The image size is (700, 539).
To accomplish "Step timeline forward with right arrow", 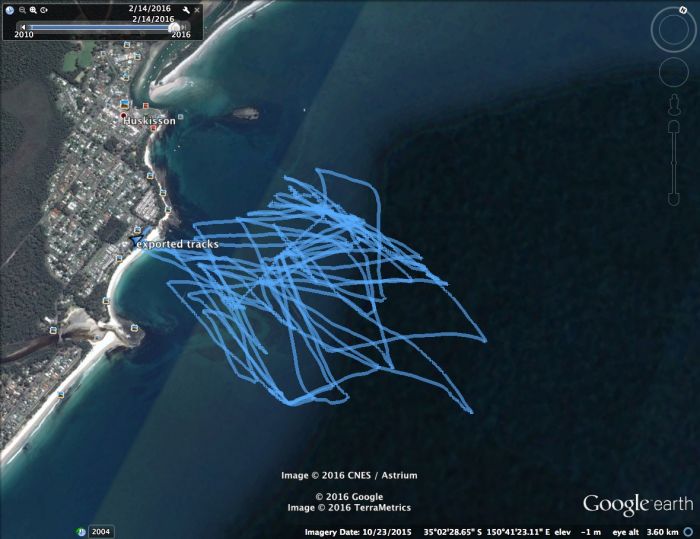I will (x=183, y=27).
